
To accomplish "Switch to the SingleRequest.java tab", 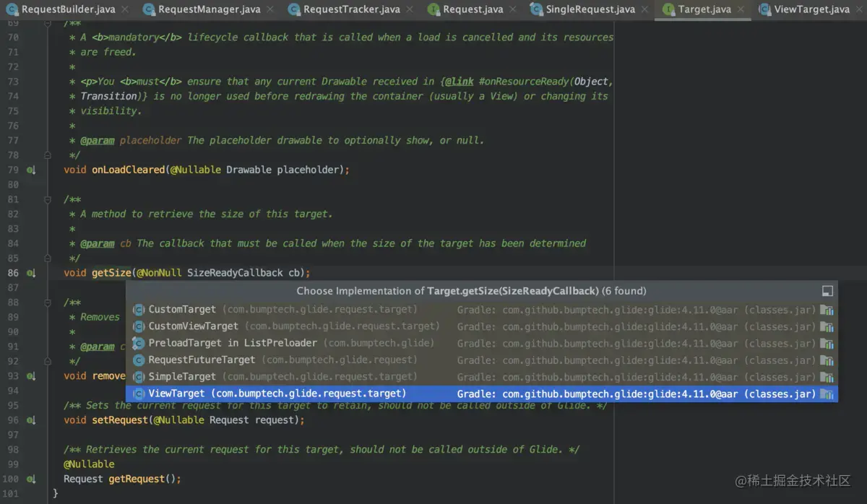I will tap(590, 9).
